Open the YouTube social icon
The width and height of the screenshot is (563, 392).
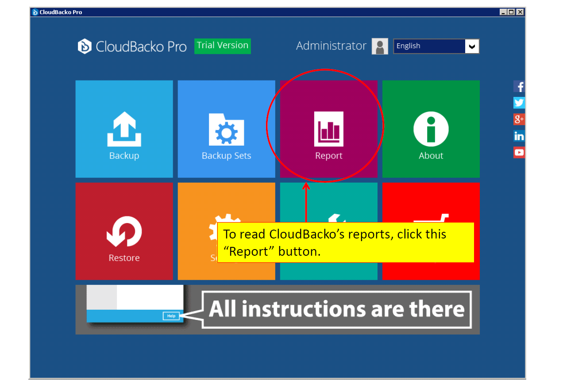click(x=519, y=152)
